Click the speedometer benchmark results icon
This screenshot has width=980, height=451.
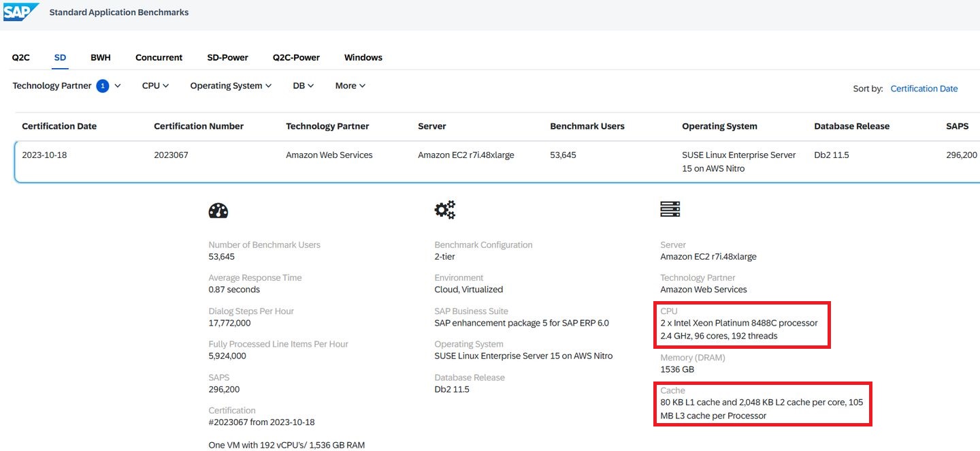[x=218, y=211]
